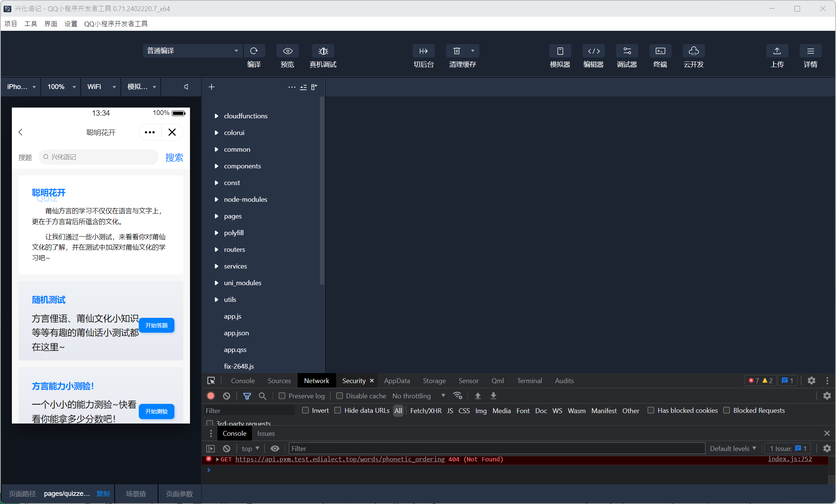Click the 上传 upload icon

[x=777, y=51]
